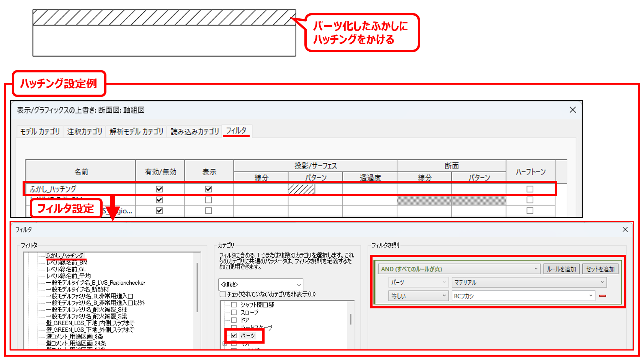Open the 等しい operator dropdown
The width and height of the screenshot is (644, 362).
point(418,296)
